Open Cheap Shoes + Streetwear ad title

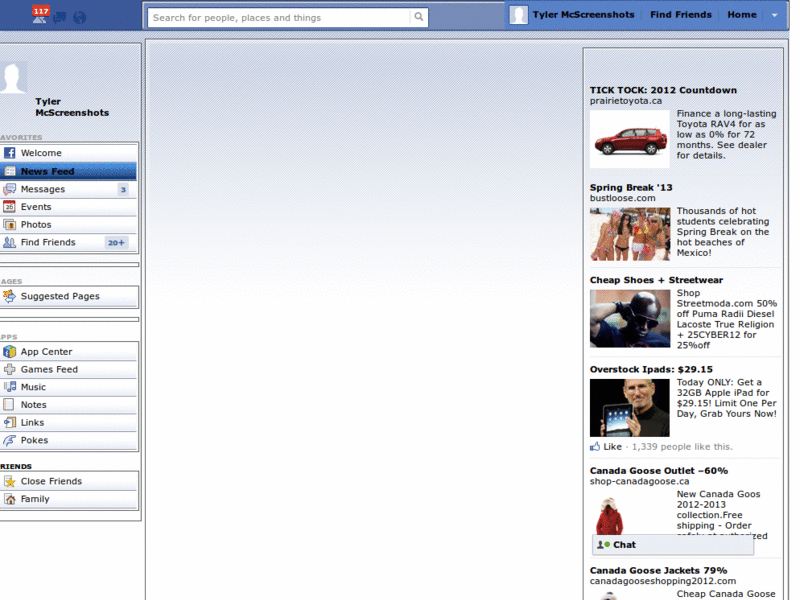[656, 280]
